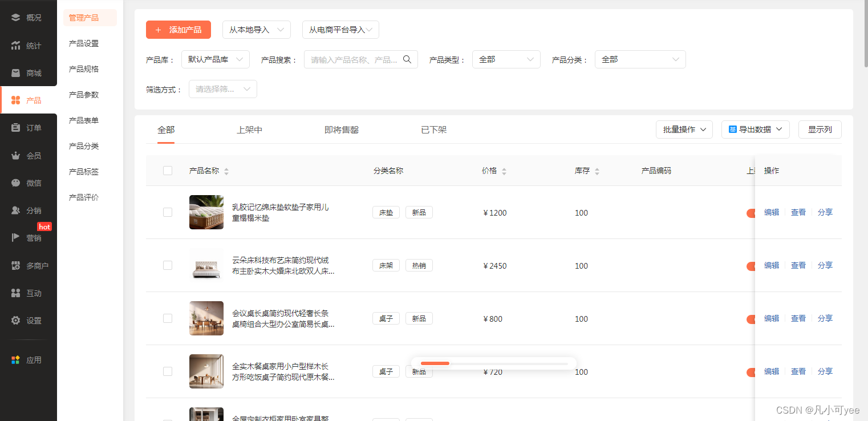Click the 会员 crown icon in sidebar
The width and height of the screenshot is (868, 421).
click(16, 156)
